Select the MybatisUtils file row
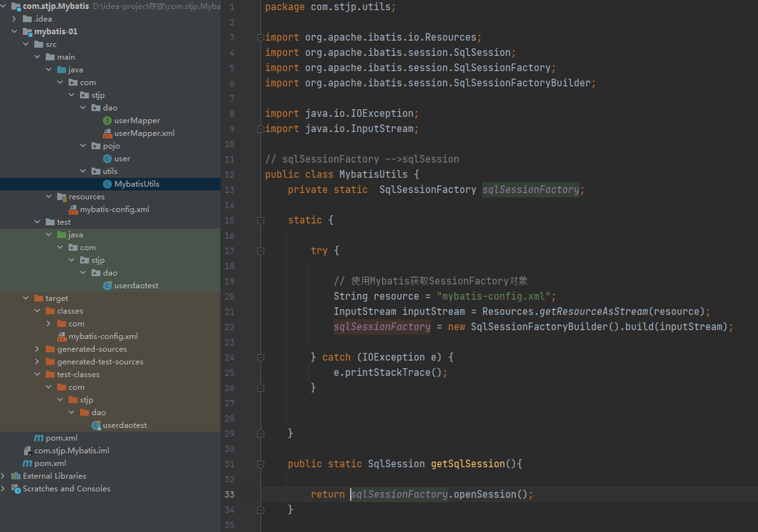This screenshot has height=532, width=758. coord(110,184)
